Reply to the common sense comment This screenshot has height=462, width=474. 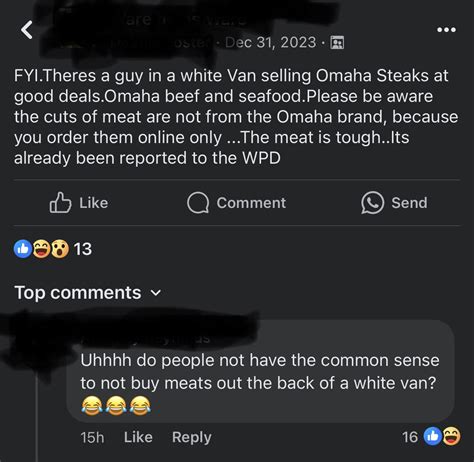[x=192, y=437]
